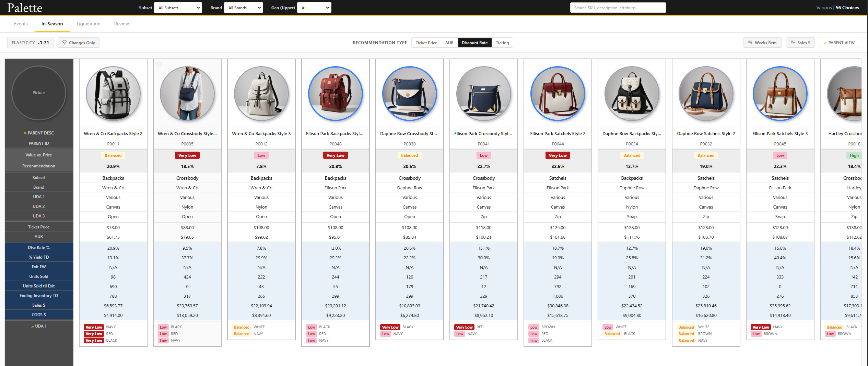This screenshot has height=366, width=868.
Task: Open the Brand dropdown
Action: pos(243,8)
